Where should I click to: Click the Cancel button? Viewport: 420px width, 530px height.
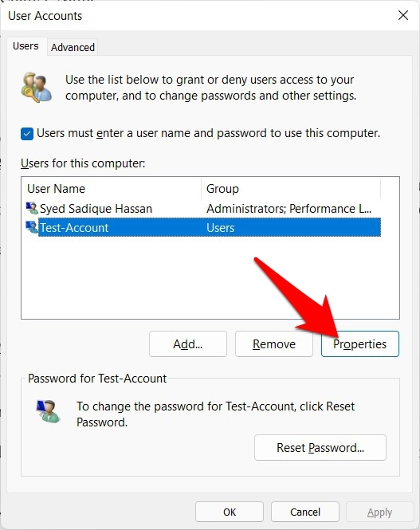click(305, 512)
